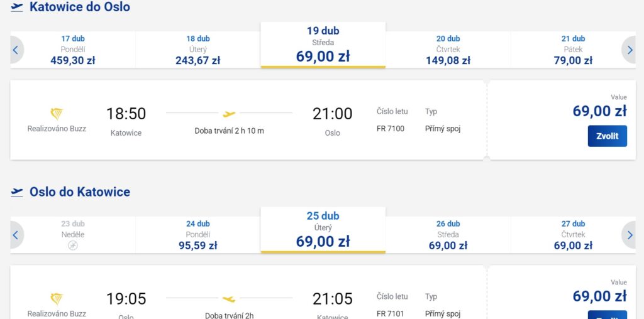The height and width of the screenshot is (319, 644).
Task: Click the yellow plane icon on the outbound duration line
Action: (x=229, y=114)
